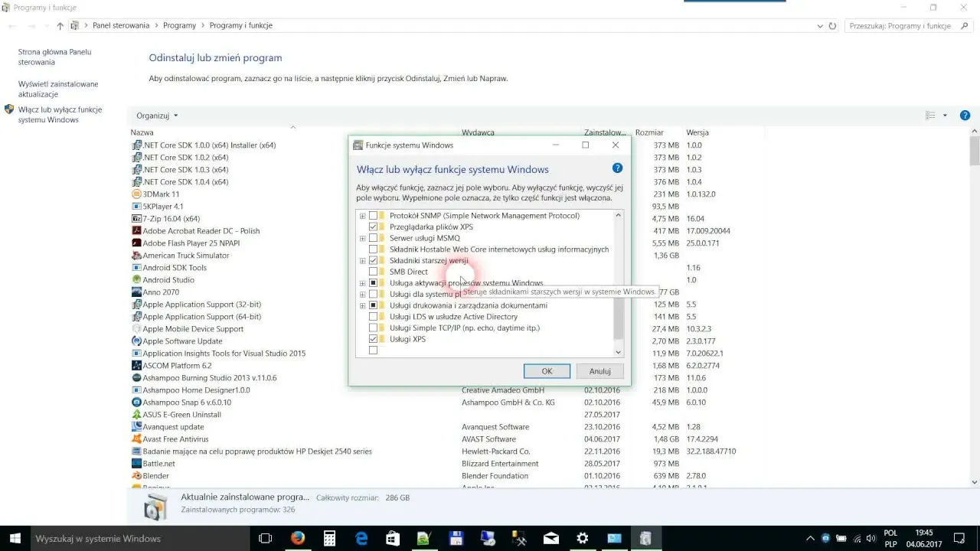980x551 pixels.
Task: Open the Settings gear on the taskbar
Action: tap(583, 538)
